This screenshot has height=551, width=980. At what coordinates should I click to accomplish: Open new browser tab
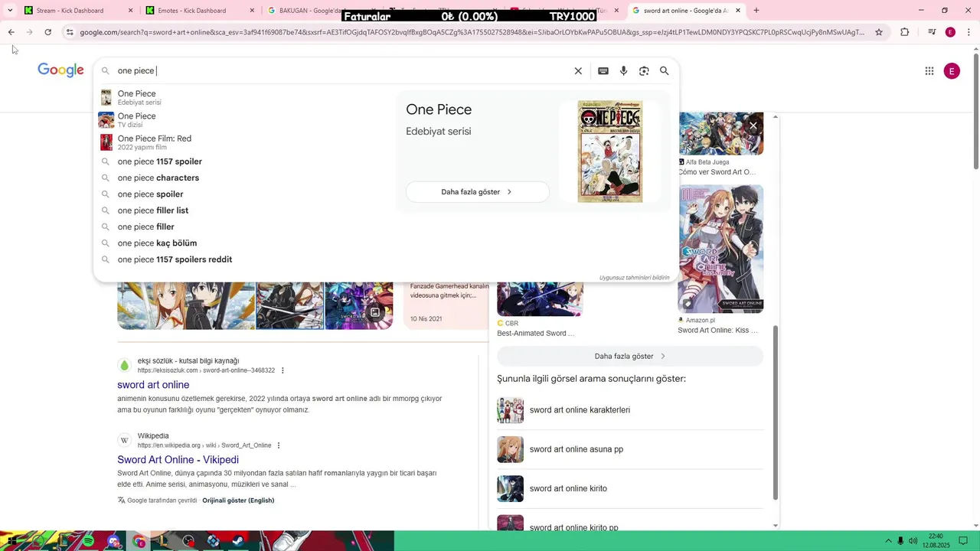(756, 11)
